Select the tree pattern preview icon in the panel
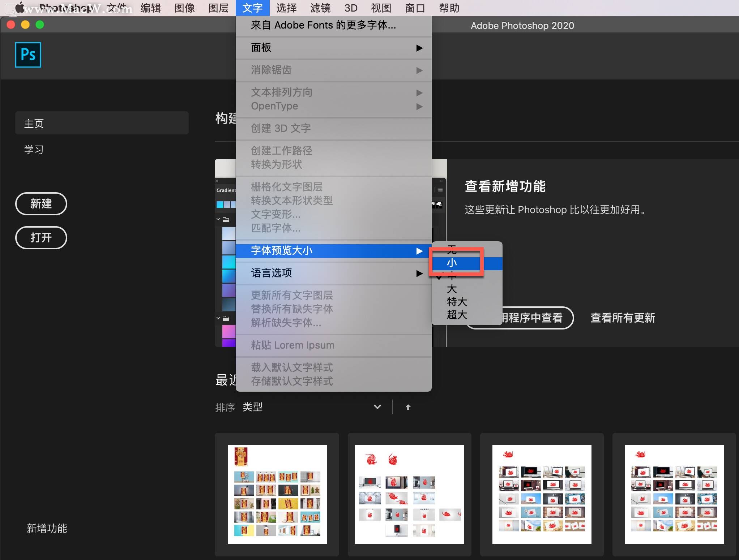This screenshot has height=560, width=739. coord(439,205)
